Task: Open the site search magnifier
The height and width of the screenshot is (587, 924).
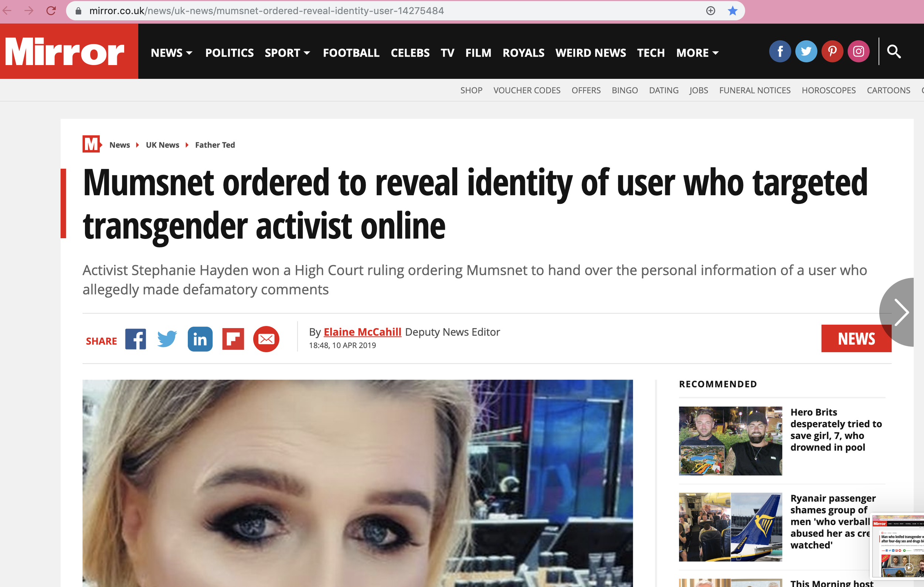Action: (x=894, y=51)
